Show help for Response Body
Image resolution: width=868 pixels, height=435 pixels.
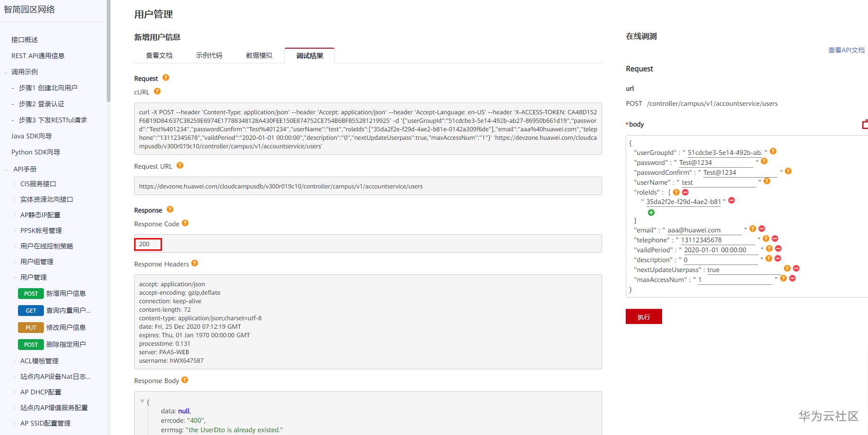[x=185, y=380]
